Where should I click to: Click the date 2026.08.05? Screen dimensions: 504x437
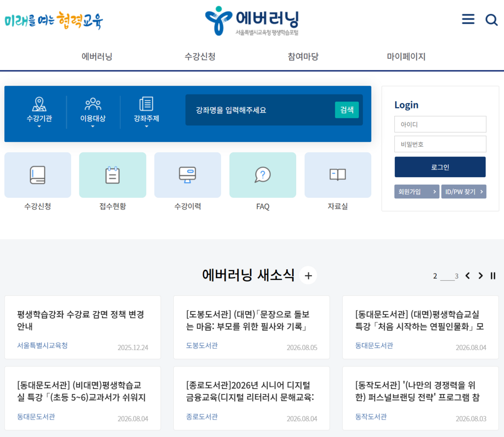coord(302,348)
